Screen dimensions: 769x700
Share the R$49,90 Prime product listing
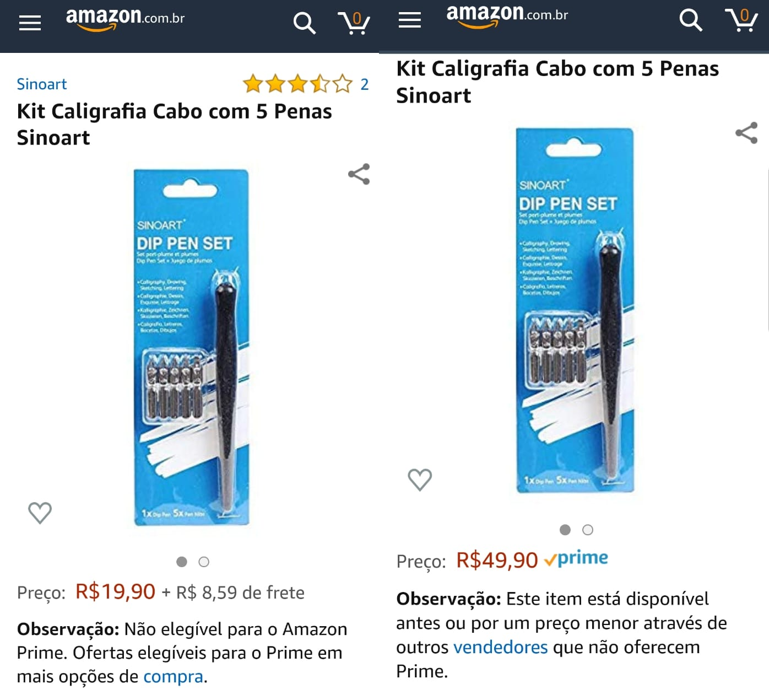click(746, 133)
